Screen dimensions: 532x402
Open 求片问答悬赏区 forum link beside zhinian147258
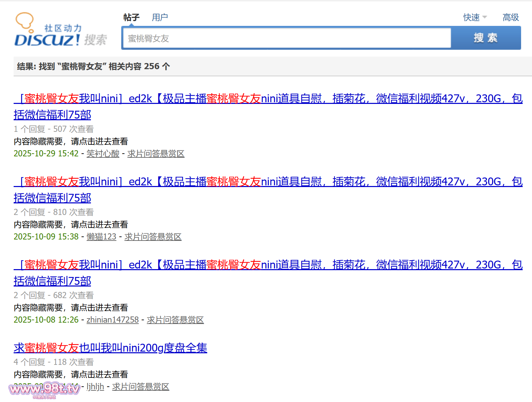coord(175,320)
